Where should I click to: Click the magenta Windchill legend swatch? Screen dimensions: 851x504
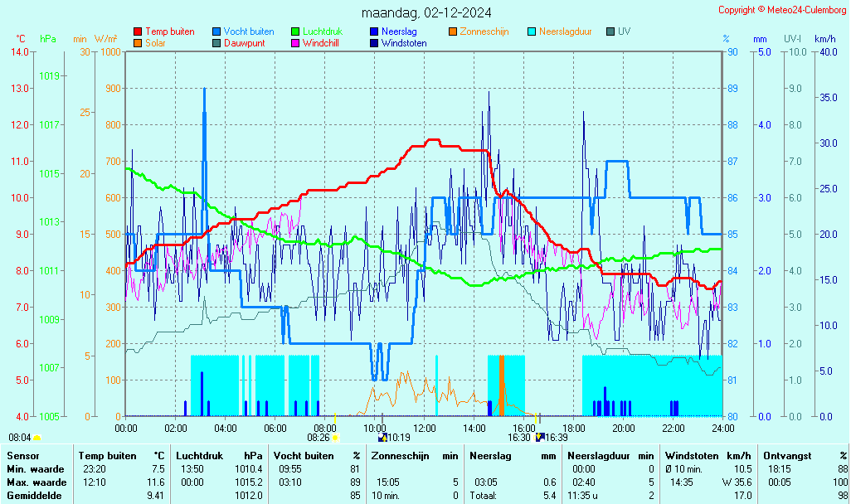coord(295,43)
